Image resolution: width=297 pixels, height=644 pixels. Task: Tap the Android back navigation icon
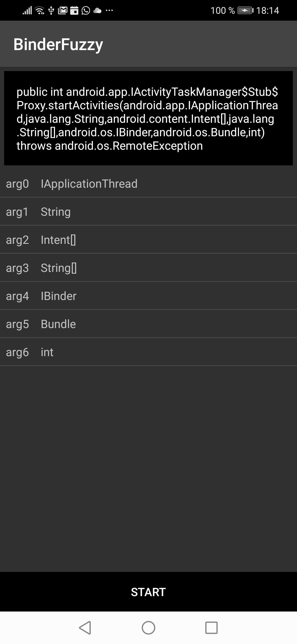pyautogui.click(x=85, y=628)
